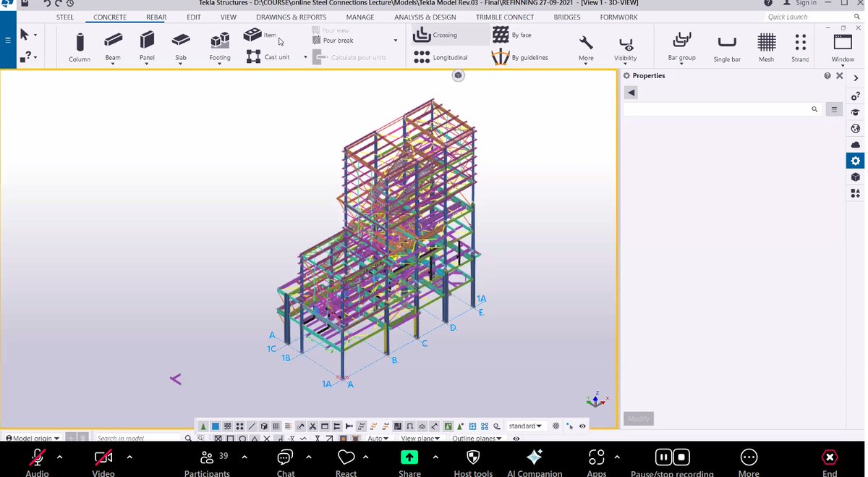Viewport: 868px width, 477px height.
Task: Click the Search in model field
Action: click(x=139, y=438)
